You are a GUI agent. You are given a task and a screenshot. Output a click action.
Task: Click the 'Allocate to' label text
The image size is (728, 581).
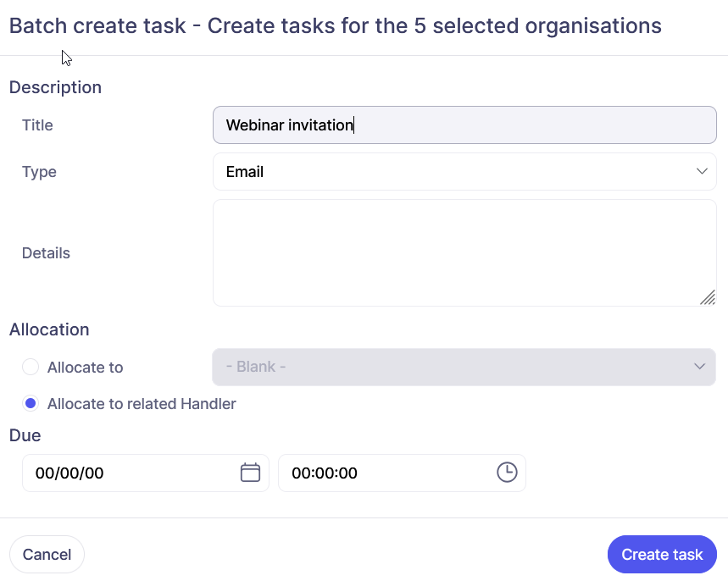click(x=85, y=368)
